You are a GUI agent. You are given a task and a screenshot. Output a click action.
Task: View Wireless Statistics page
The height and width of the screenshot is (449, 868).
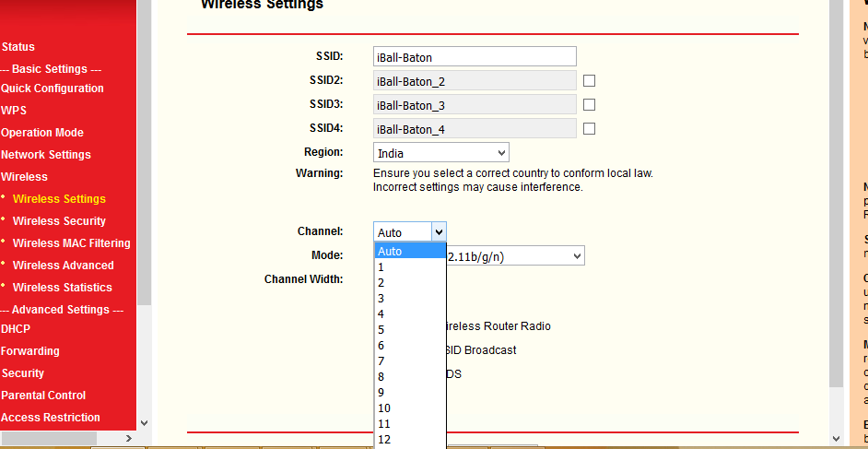tap(62, 288)
